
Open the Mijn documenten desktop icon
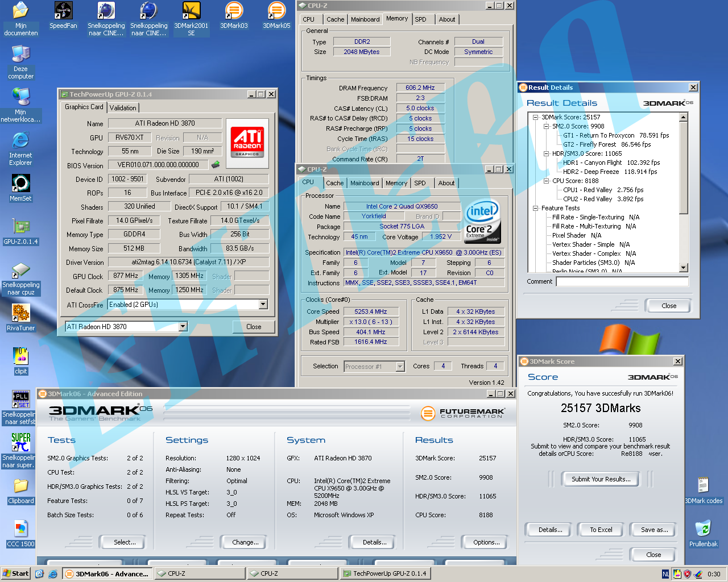20,18
